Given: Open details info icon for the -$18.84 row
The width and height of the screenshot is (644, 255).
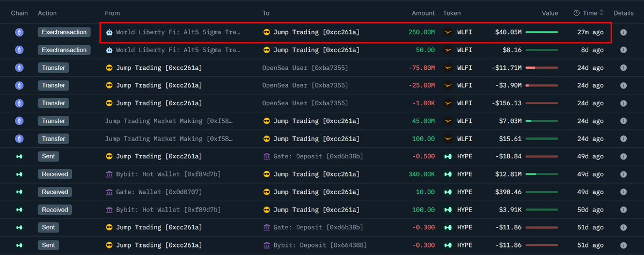Looking at the screenshot, I should pyautogui.click(x=624, y=156).
